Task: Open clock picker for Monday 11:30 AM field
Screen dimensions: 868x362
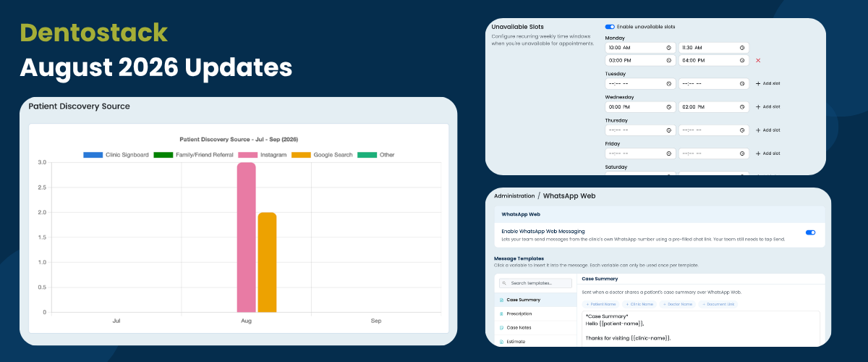Action: coord(742,48)
